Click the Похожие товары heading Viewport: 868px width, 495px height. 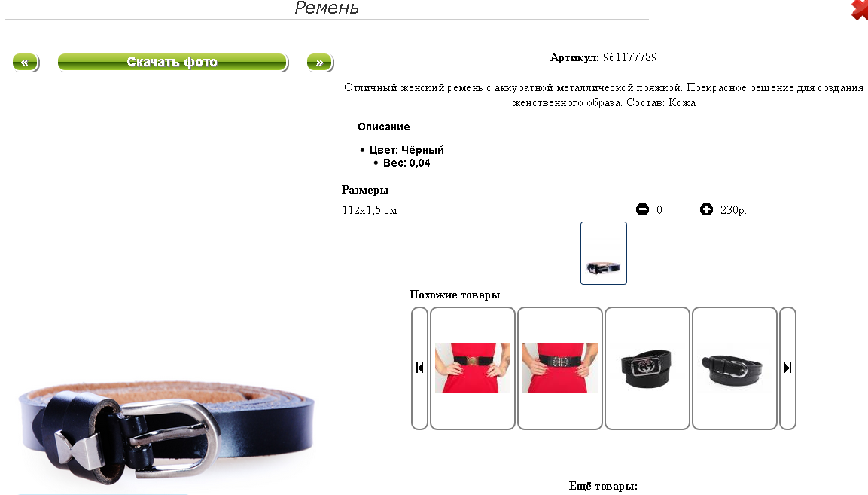(x=455, y=295)
